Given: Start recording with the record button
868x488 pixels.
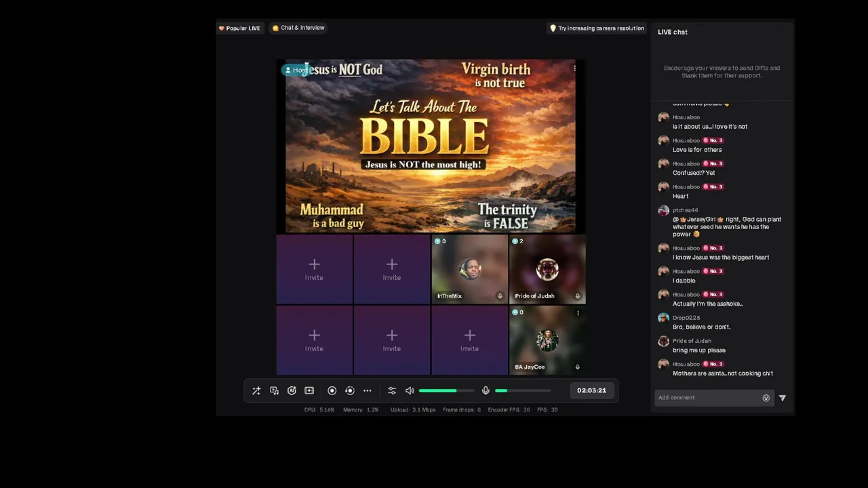Looking at the screenshot, I should tap(332, 391).
